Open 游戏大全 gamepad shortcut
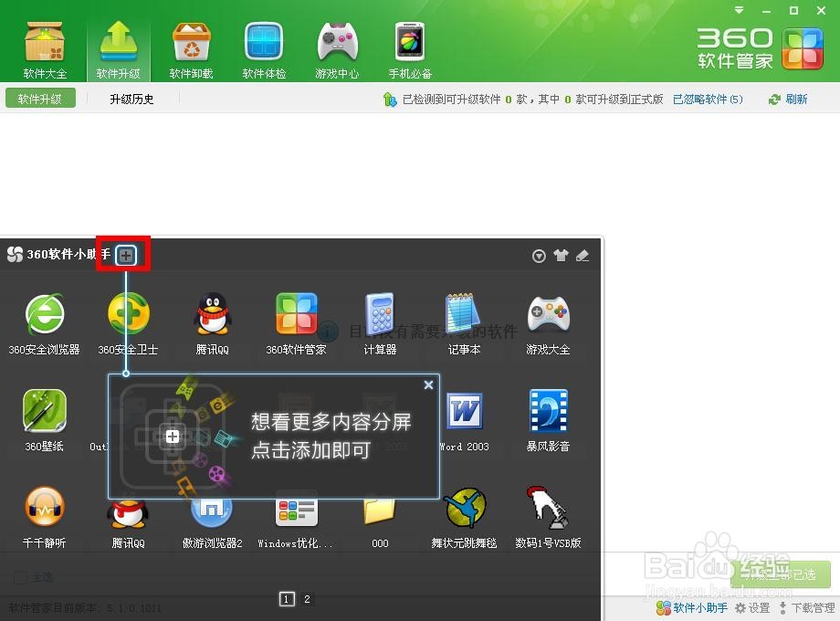 [x=548, y=324]
